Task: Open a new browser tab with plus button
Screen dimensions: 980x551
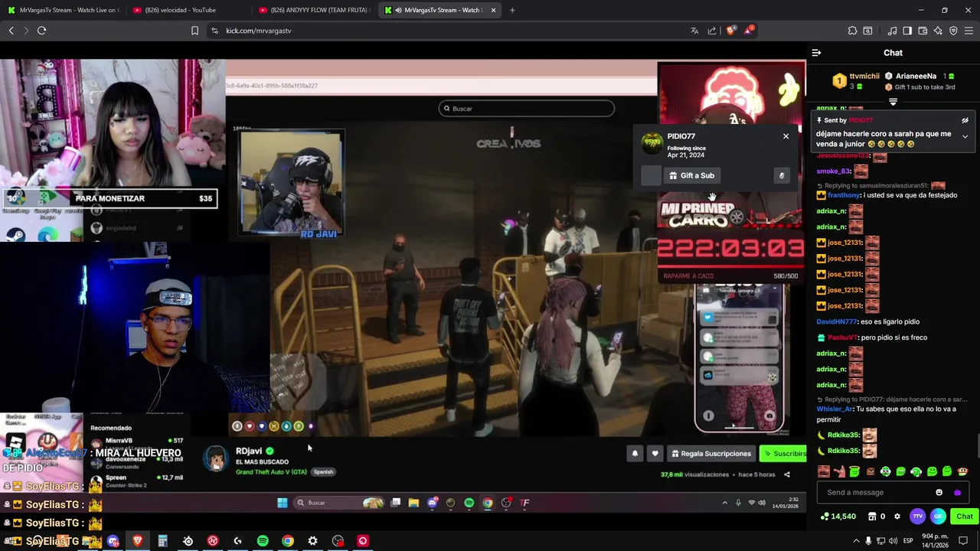Action: point(512,10)
